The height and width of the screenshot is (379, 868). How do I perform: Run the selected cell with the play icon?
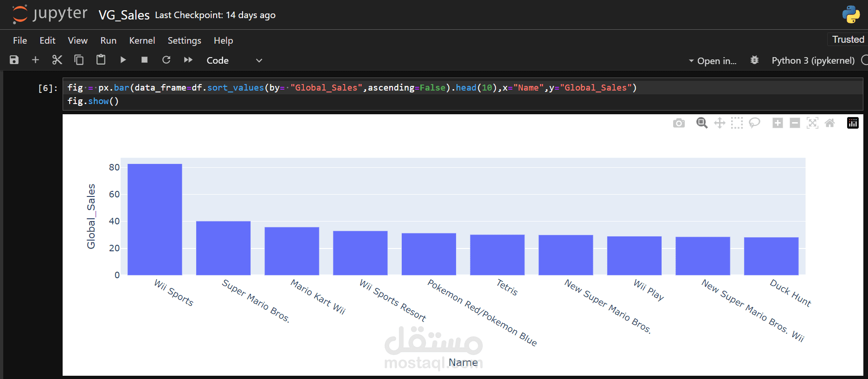point(123,60)
